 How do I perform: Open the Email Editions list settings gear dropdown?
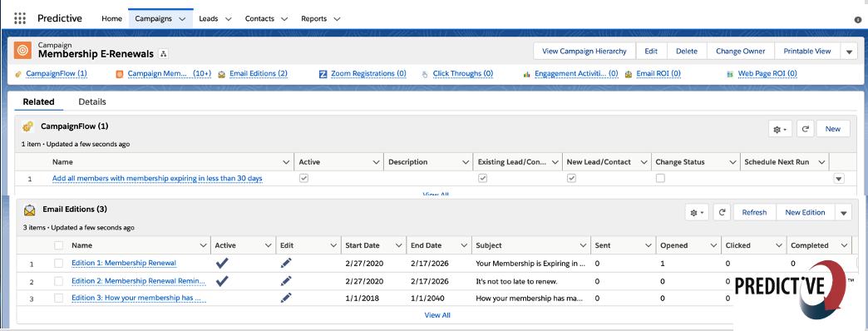point(697,212)
